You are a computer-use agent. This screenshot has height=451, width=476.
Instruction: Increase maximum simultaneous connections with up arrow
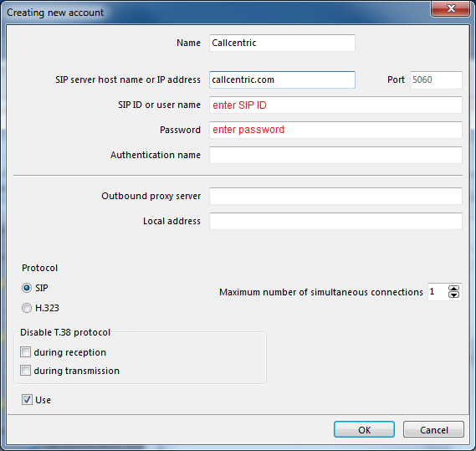[453, 289]
